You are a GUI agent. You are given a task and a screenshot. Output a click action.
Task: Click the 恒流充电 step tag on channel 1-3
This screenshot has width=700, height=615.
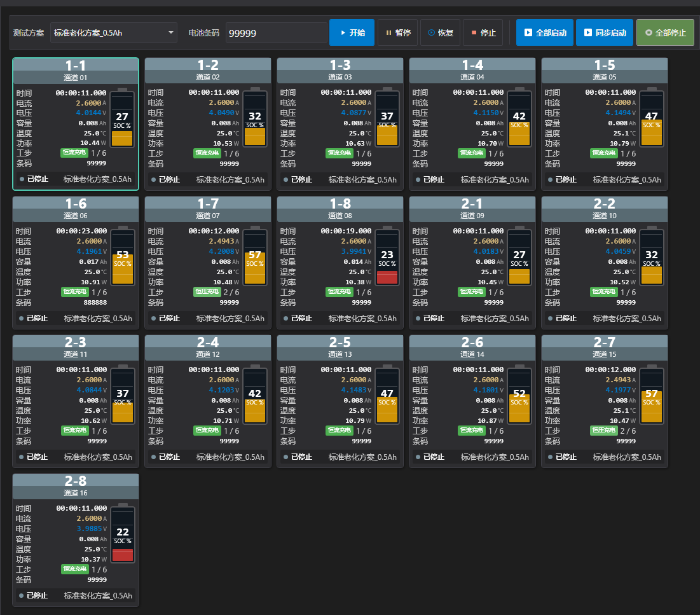[x=340, y=153]
